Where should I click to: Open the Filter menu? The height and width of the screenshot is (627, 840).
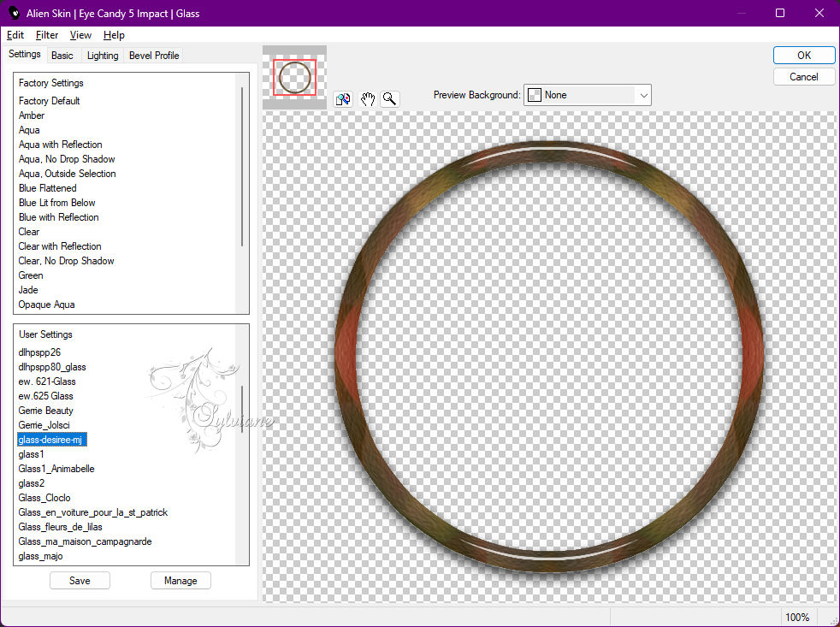pyautogui.click(x=47, y=35)
